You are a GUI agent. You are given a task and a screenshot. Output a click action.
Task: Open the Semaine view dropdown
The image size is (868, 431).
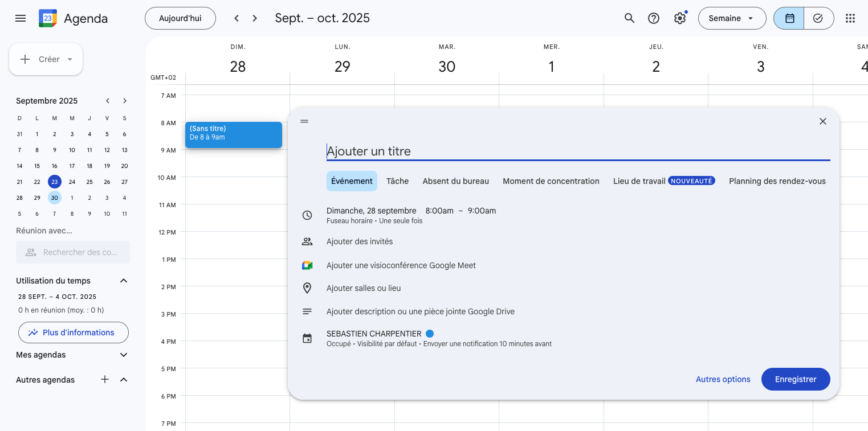pos(731,18)
